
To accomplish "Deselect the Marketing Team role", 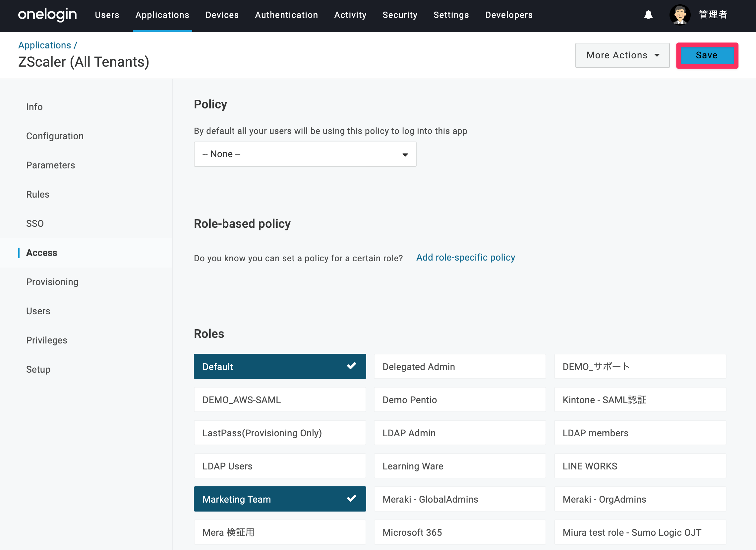I will coord(280,499).
